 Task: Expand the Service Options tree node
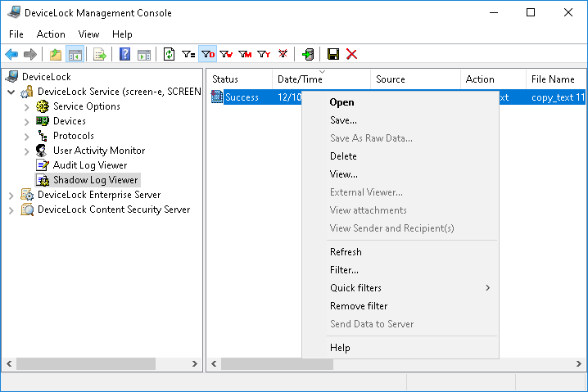click(x=27, y=106)
